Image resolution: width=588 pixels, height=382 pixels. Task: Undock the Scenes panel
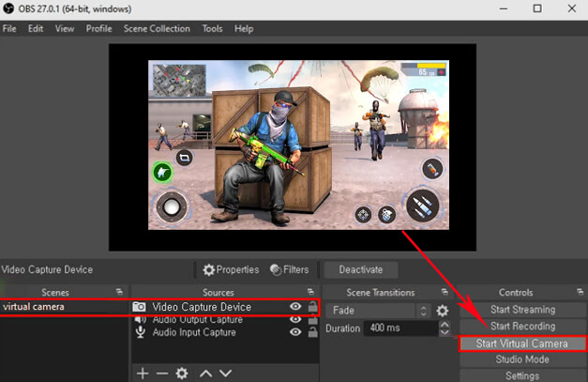(119, 292)
